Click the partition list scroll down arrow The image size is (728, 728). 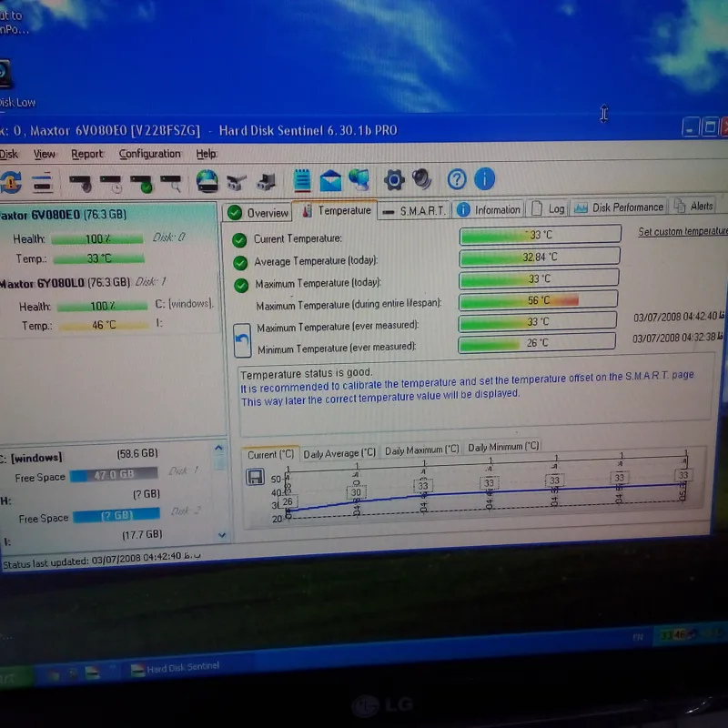coord(222,535)
